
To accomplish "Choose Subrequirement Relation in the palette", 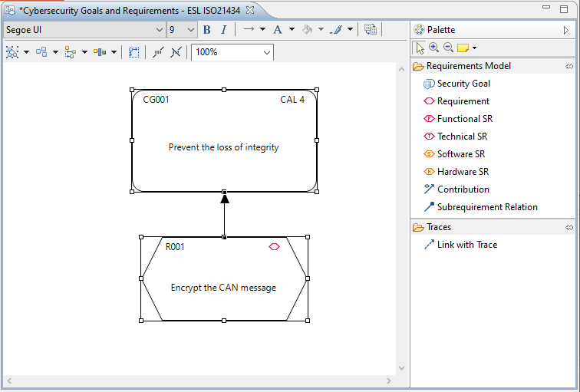I will (x=486, y=207).
